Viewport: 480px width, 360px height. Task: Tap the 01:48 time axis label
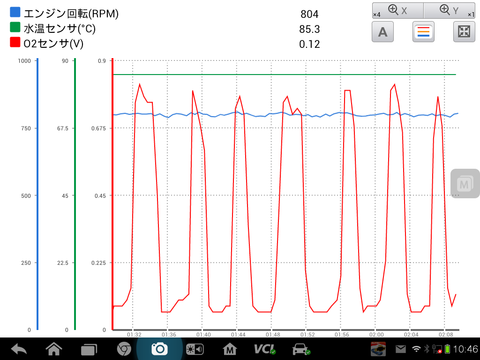coord(273,334)
